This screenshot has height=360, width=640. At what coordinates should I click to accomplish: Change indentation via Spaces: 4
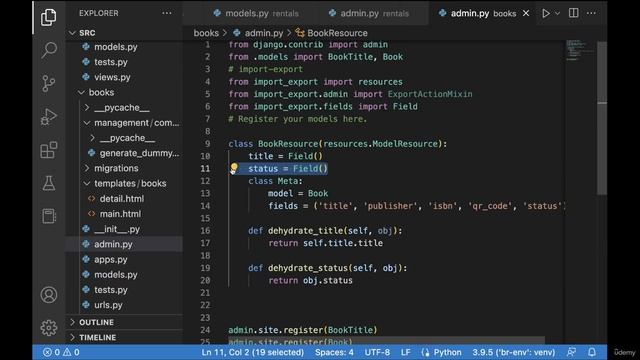pos(334,352)
